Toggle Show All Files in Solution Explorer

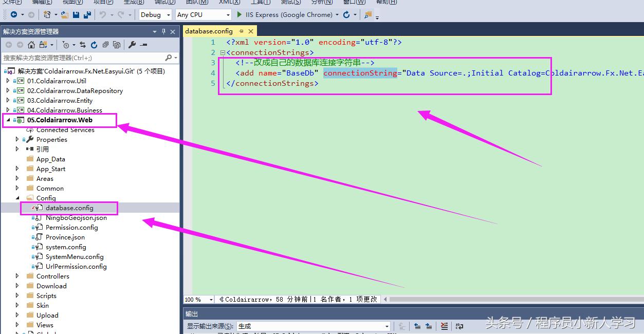pos(117,45)
